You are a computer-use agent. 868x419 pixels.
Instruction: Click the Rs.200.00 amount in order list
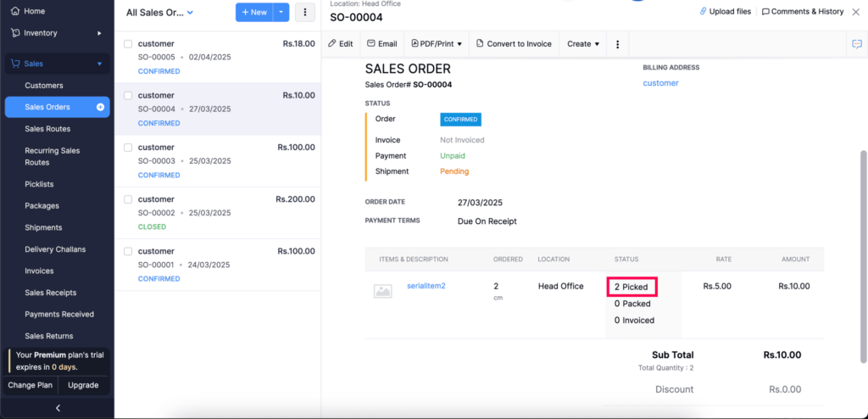(295, 199)
